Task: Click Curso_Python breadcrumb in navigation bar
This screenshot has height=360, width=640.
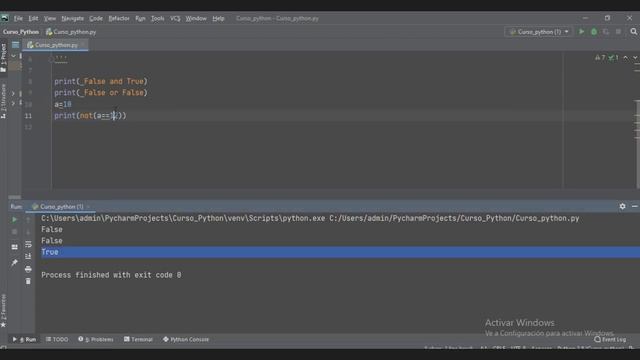Action: tap(21, 32)
